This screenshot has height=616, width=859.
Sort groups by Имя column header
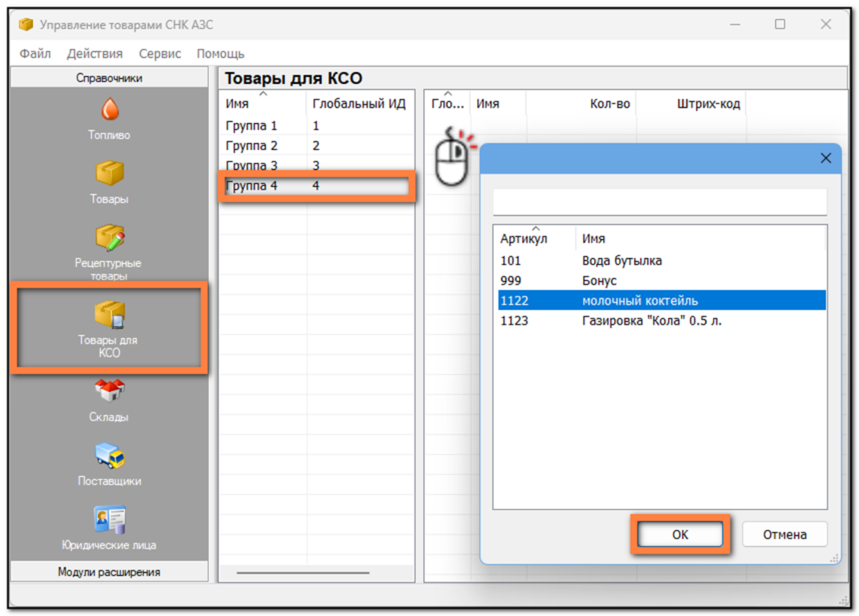pyautogui.click(x=263, y=103)
